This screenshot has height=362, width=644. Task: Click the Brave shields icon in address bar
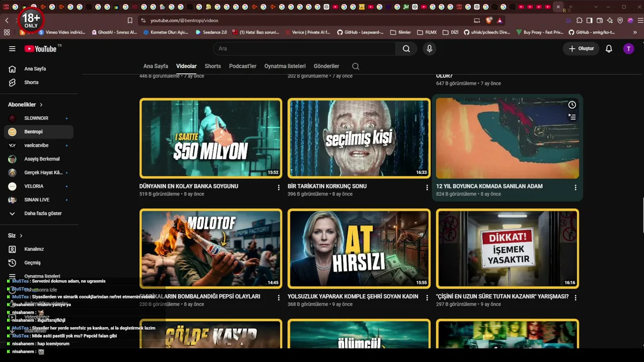[x=489, y=21]
